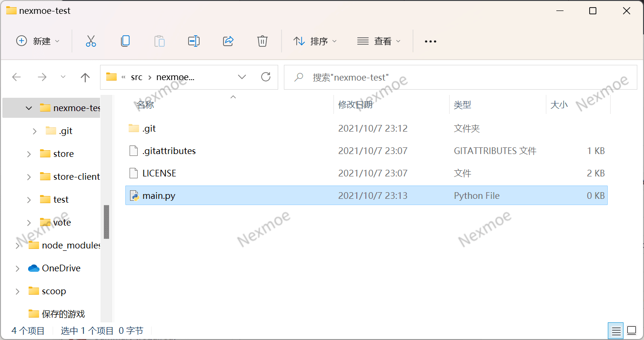Click the Copy icon in toolbar
Viewport: 644px width, 340px height.
125,41
